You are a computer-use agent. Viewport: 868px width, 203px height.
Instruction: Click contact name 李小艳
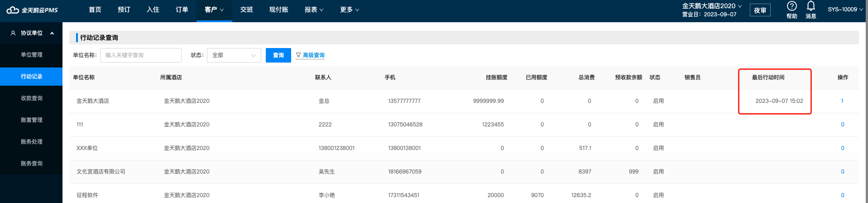[x=327, y=195]
